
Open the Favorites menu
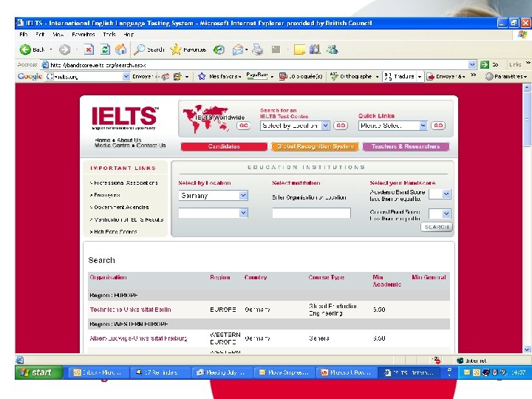point(83,34)
